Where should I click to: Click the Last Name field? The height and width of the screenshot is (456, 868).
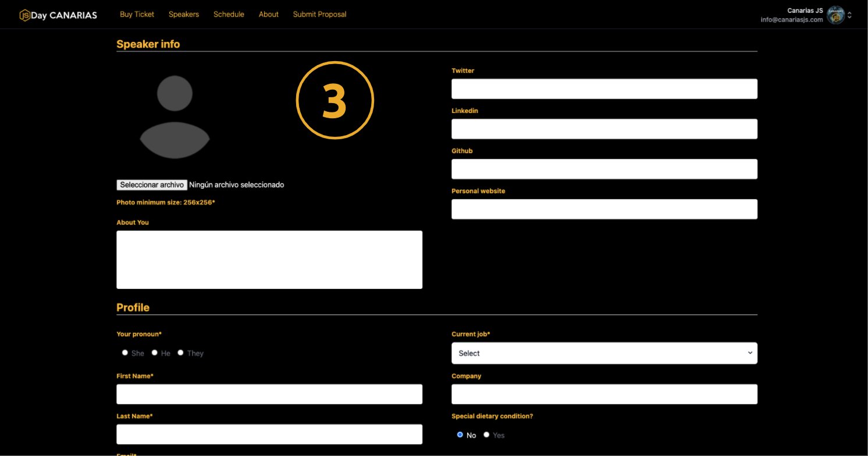(269, 434)
